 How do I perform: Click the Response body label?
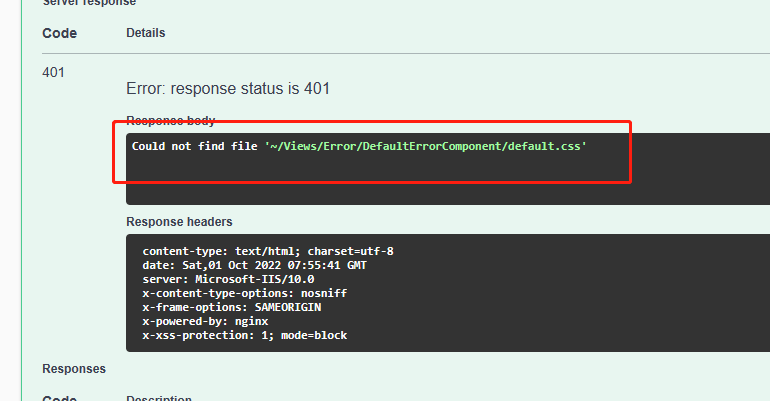[x=170, y=121]
